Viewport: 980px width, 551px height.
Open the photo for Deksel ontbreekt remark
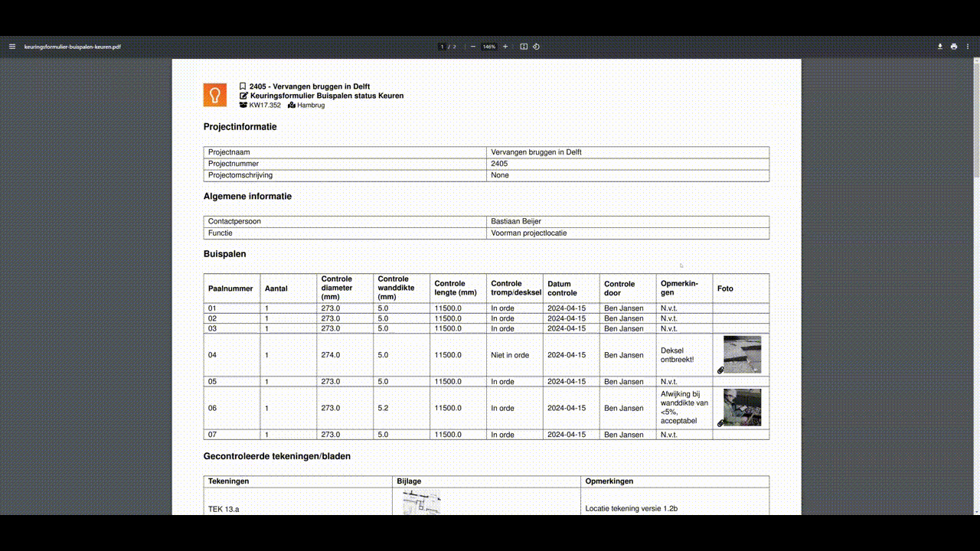(741, 354)
